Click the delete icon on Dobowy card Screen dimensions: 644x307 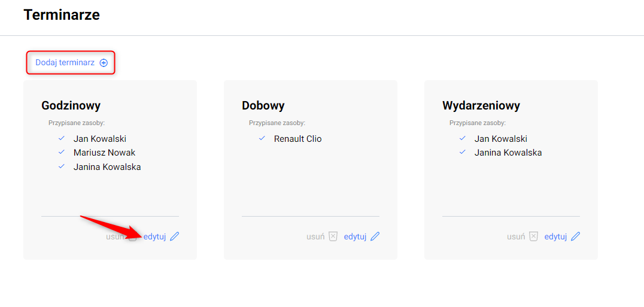tap(333, 236)
